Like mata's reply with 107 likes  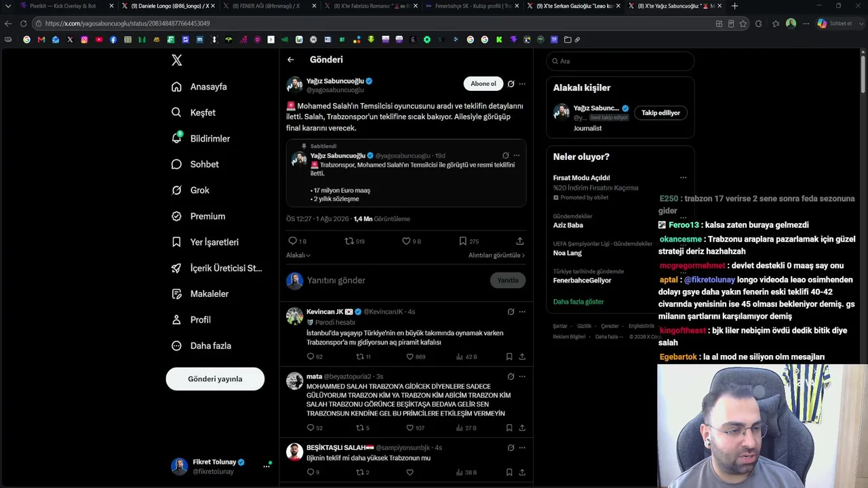410,428
